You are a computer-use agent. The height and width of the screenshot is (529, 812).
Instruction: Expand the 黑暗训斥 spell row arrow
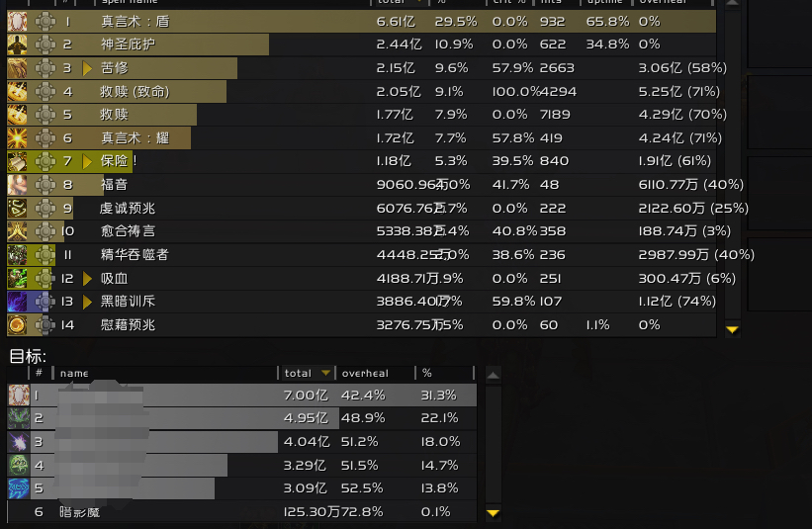[88, 302]
